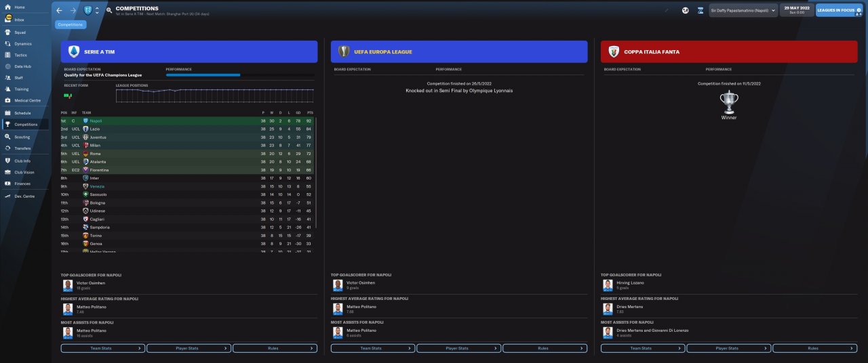Screen dimensions: 868x363
Task: Open Data Hub in sidebar
Action: pos(24,66)
